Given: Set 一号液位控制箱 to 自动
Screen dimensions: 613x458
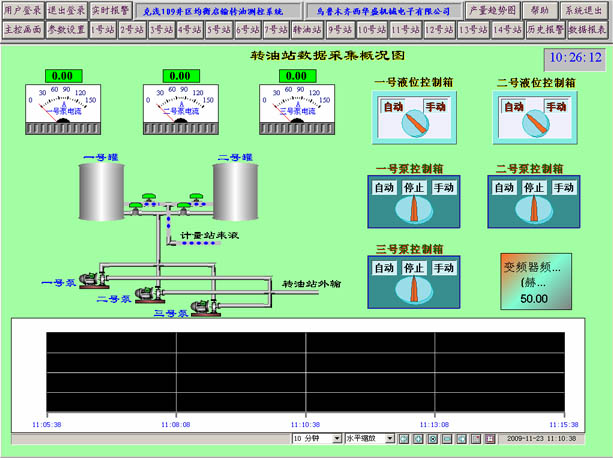Looking at the screenshot, I should [x=393, y=106].
